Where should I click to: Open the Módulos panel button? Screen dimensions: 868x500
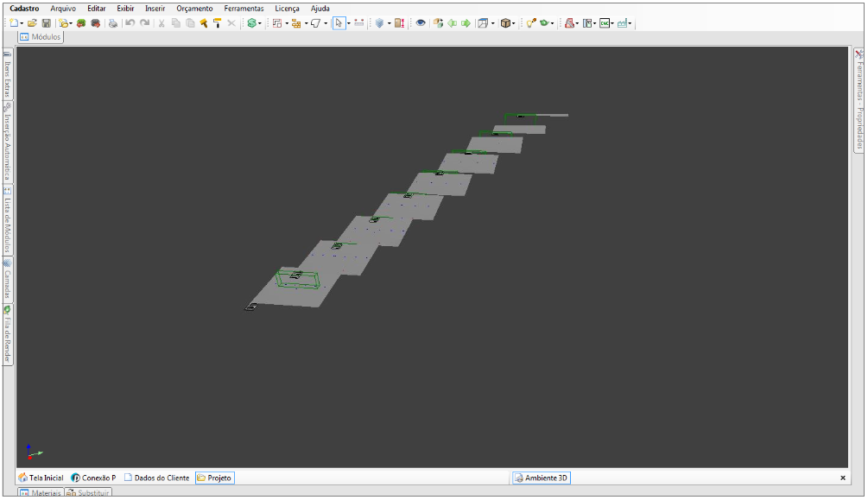41,37
